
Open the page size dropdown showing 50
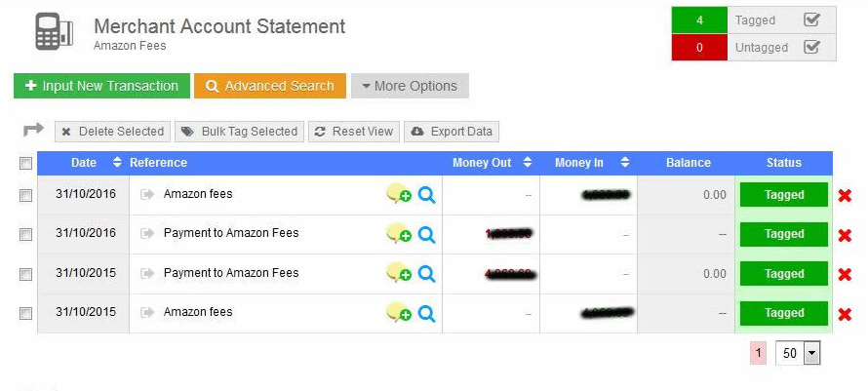tap(798, 353)
